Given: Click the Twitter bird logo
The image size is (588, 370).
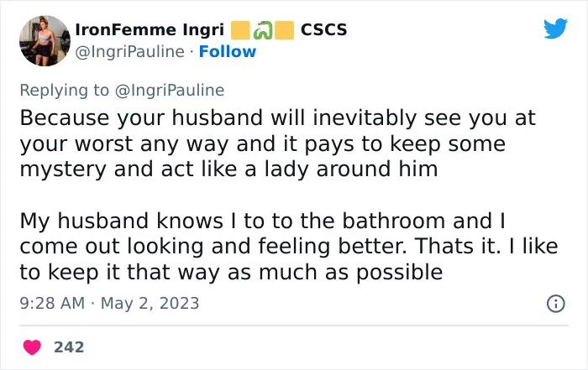Looking at the screenshot, I should click(x=555, y=28).
